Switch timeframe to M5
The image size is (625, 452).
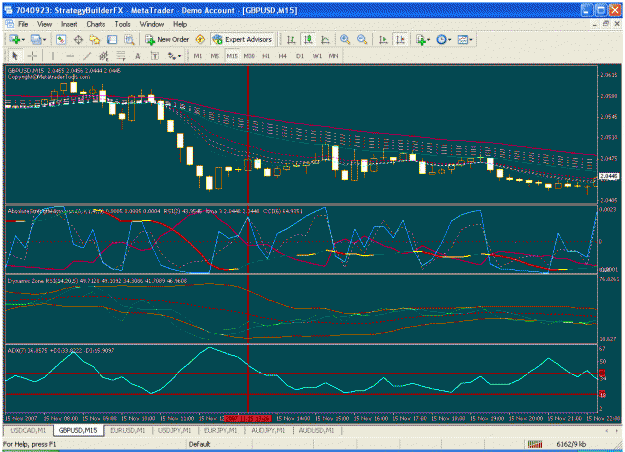coord(215,56)
